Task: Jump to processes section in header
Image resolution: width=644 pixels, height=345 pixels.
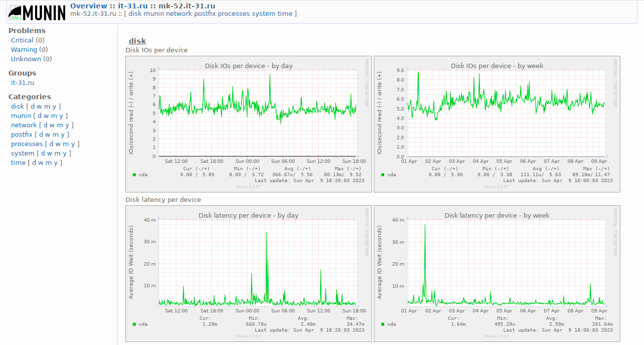Action: coord(234,13)
